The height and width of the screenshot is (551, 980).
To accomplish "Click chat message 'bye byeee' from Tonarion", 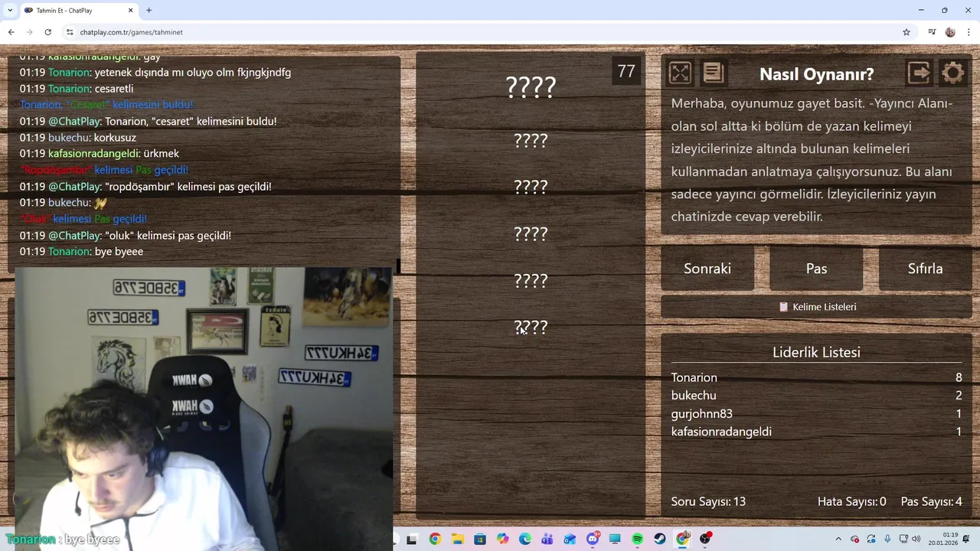I will pos(81,252).
